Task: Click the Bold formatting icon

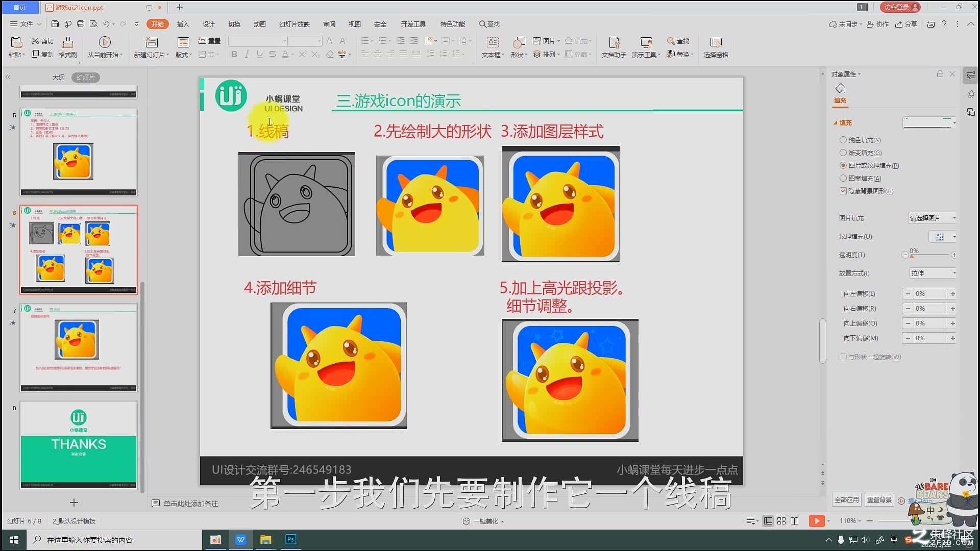Action: point(234,54)
